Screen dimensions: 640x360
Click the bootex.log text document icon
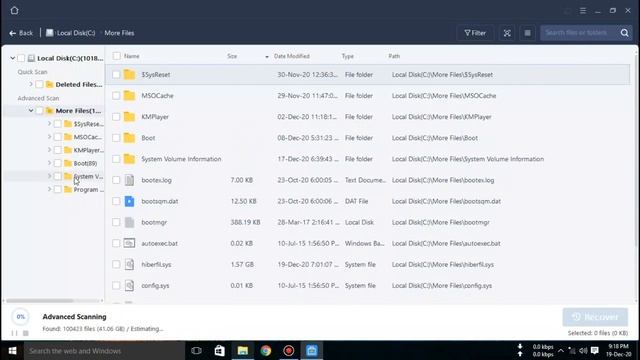(x=129, y=180)
